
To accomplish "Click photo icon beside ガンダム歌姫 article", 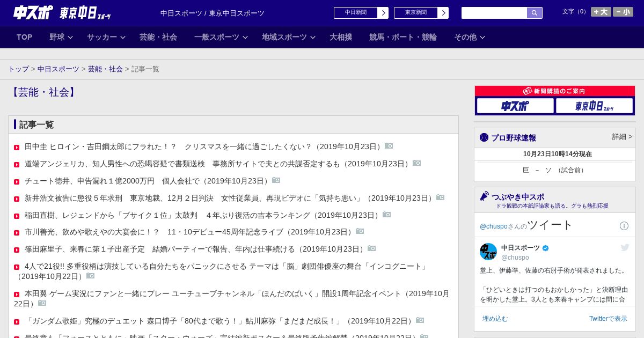I will coord(420,320).
